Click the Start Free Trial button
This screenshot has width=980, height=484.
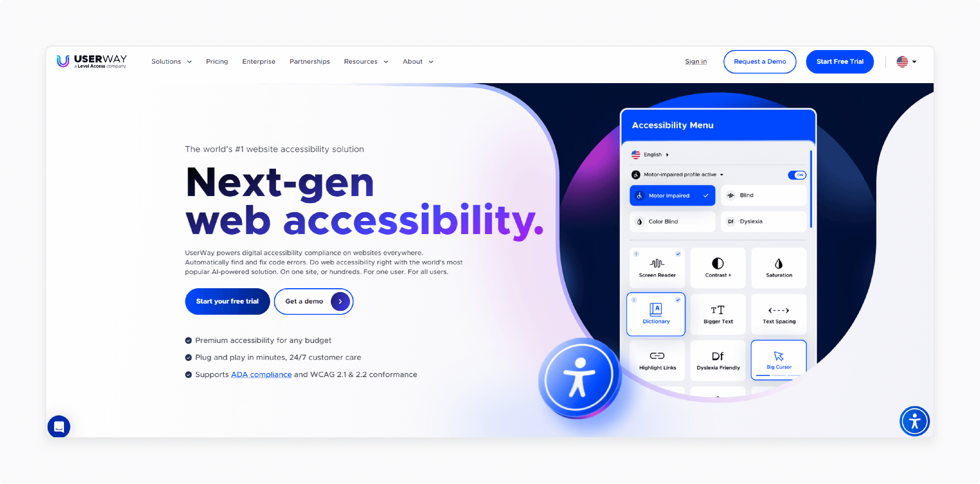(x=840, y=61)
